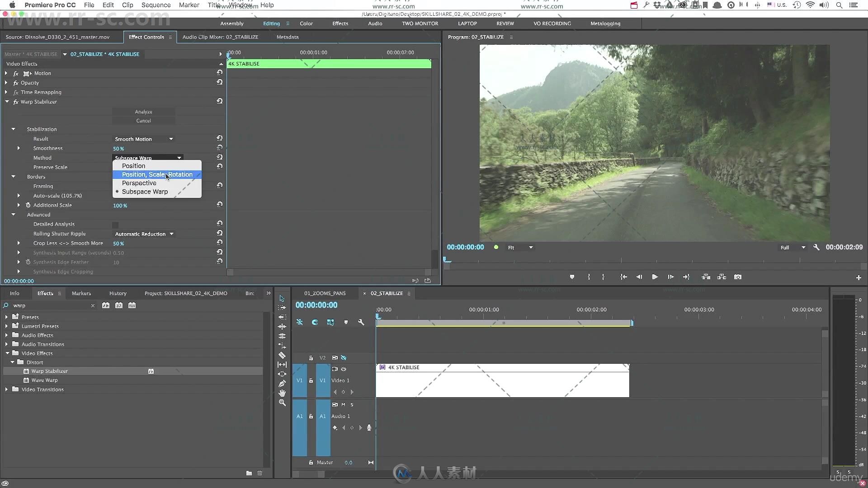The height and width of the screenshot is (488, 868).
Task: Open Rolling Shutter Ripple dropdown
Action: [x=143, y=234]
